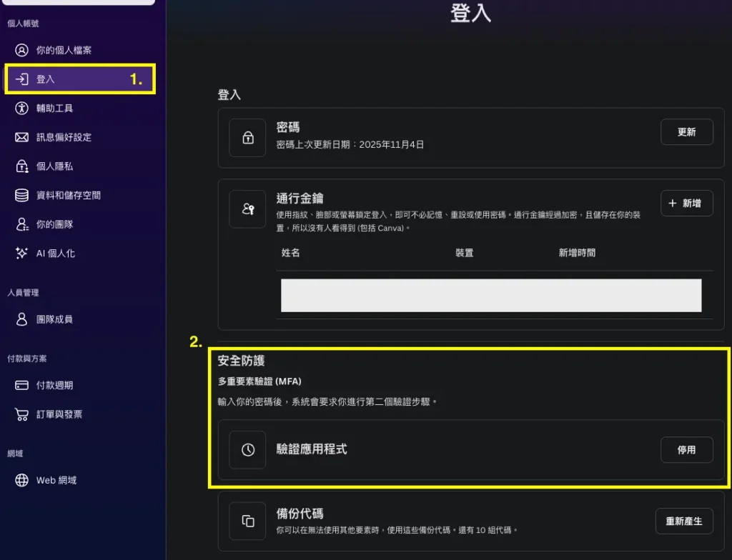
Task: Click the envelope icon beside 訊息偏好設定
Action: coord(21,137)
